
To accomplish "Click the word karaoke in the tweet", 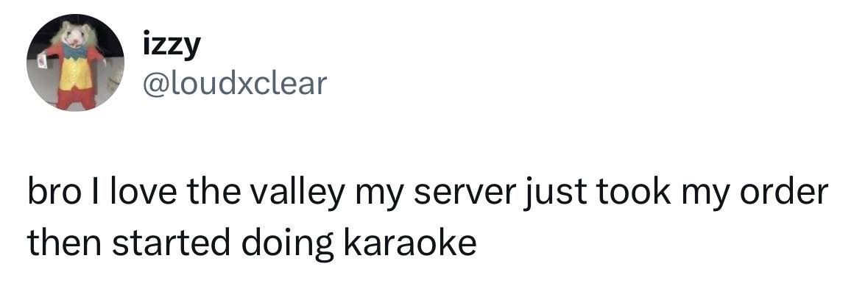I will click(x=410, y=243).
